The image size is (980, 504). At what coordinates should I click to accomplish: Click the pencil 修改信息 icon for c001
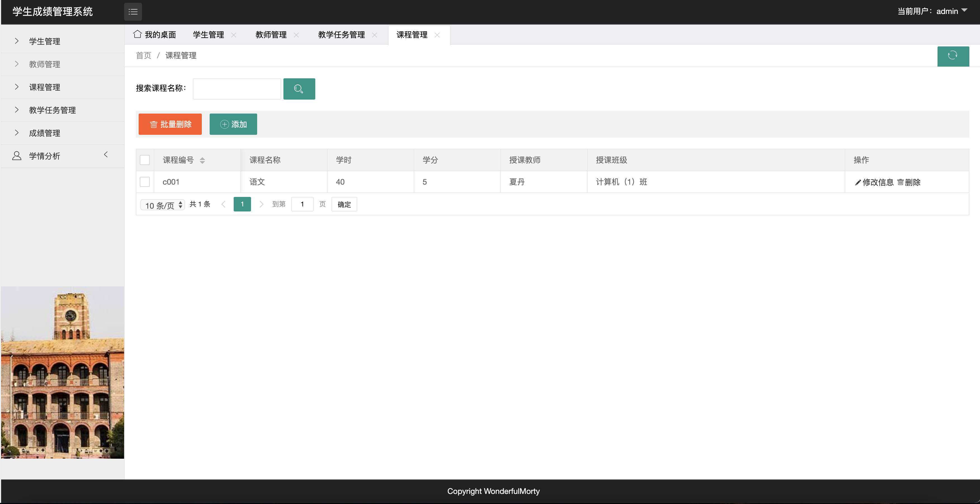point(858,182)
